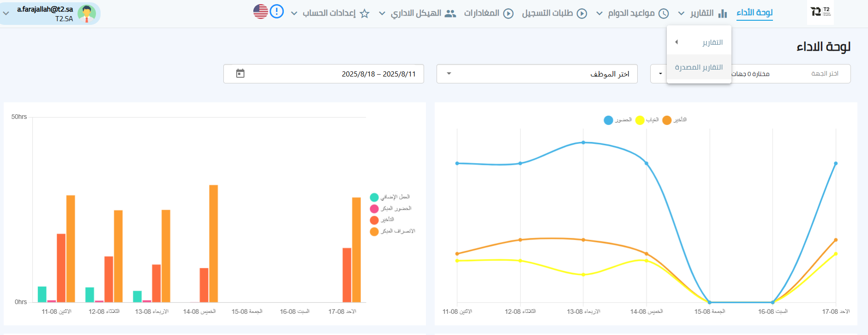Screen dimensions: 868x335
Task: Click the people icon beside الهيكل الاداري
Action: [x=450, y=13]
